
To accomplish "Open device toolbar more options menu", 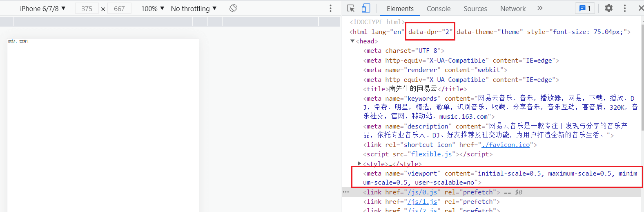I will click(330, 8).
